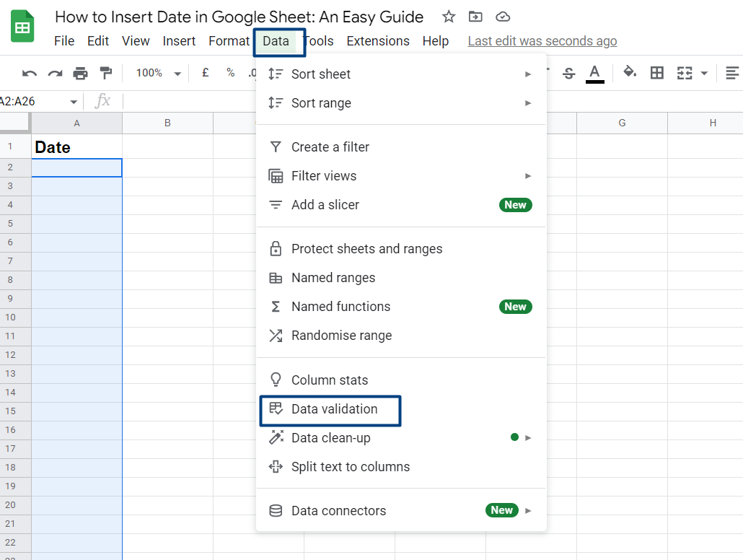Image resolution: width=743 pixels, height=560 pixels.
Task: Select Add a slicer
Action: click(x=401, y=205)
